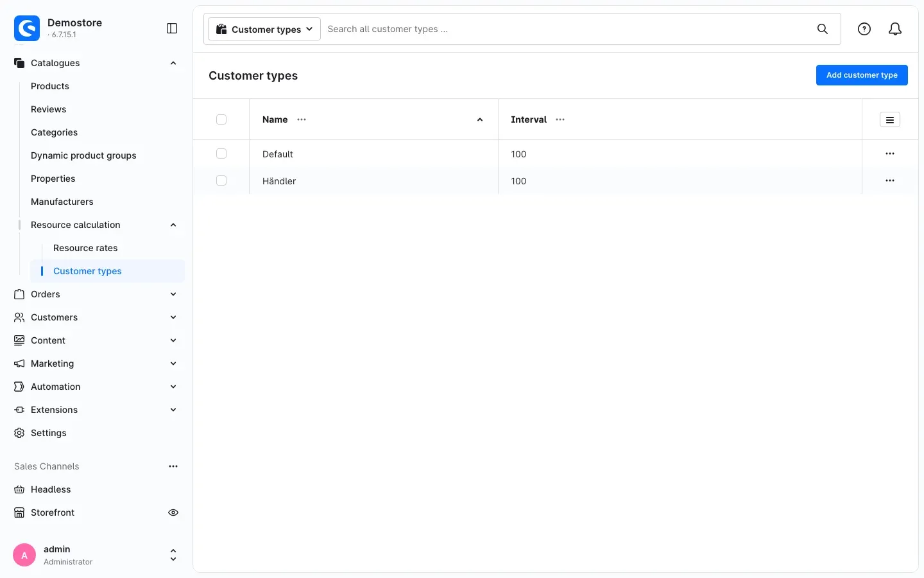Open the admin user menu chevron
The image size is (924, 578).
173,555
